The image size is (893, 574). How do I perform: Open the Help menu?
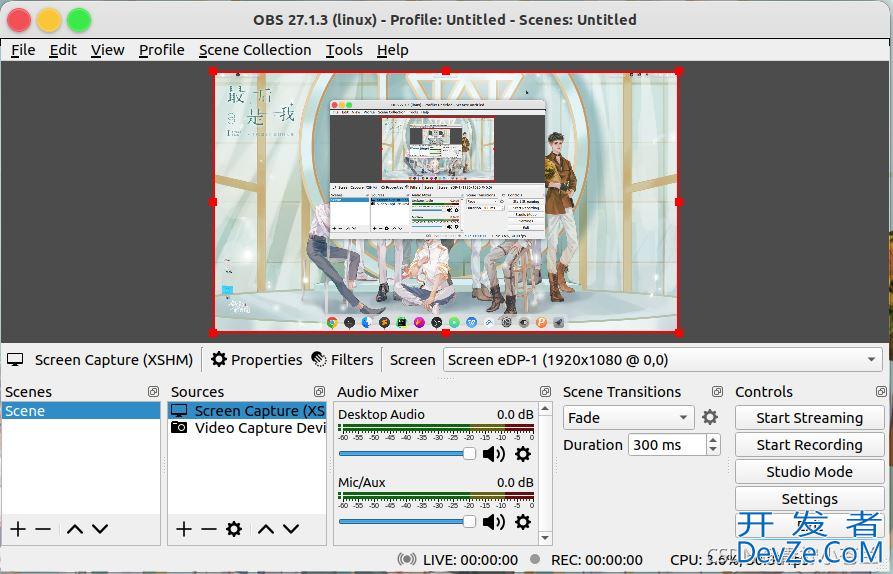click(392, 50)
